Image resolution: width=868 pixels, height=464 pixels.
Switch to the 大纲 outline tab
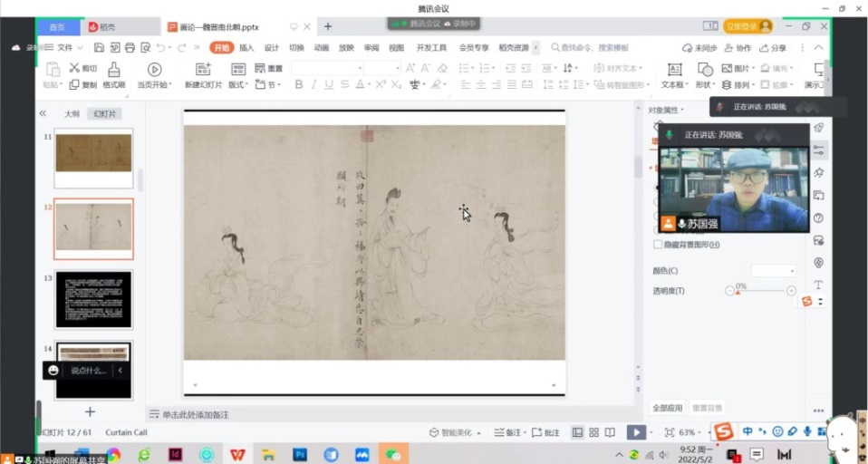[x=72, y=114]
